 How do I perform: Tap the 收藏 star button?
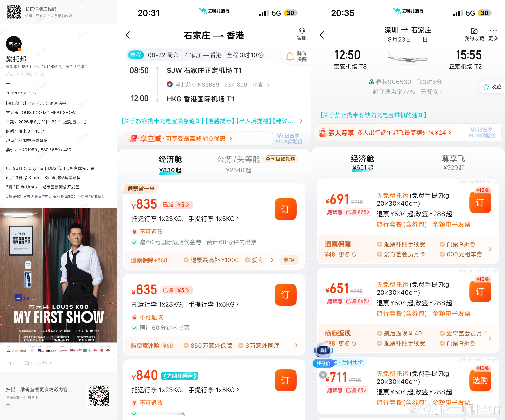pos(492,87)
